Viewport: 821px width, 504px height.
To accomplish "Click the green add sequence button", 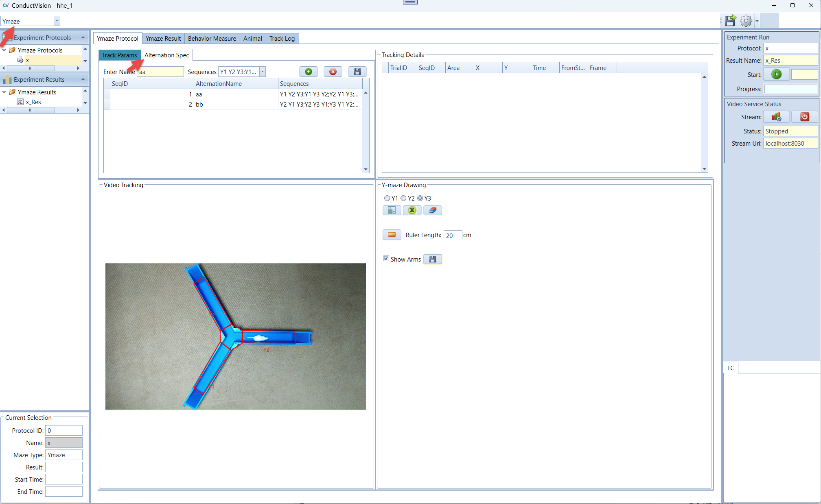I will (x=309, y=72).
